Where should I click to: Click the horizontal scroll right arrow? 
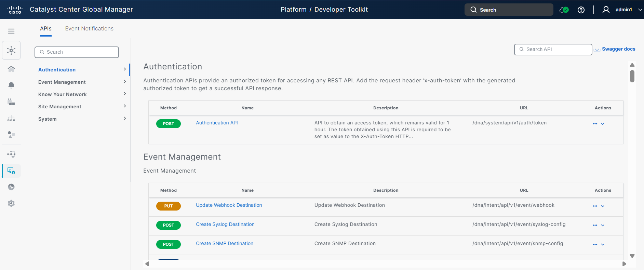pos(624,264)
